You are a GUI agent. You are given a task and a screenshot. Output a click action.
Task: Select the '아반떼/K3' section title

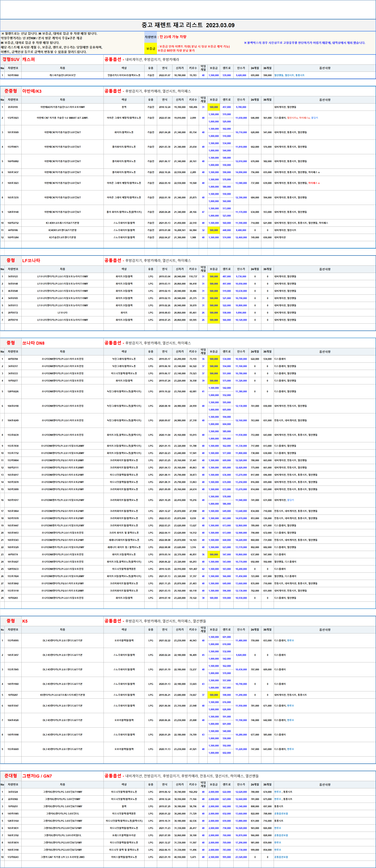point(32,91)
